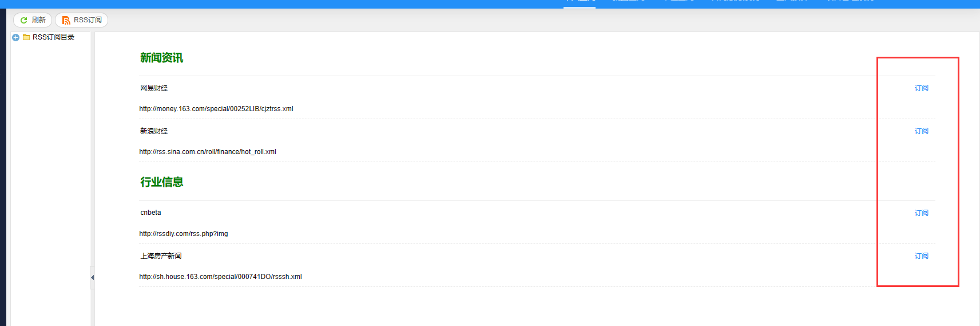Click the yellow folder icon beside RSS订阅目录
The width and height of the screenshot is (980, 326).
point(26,37)
